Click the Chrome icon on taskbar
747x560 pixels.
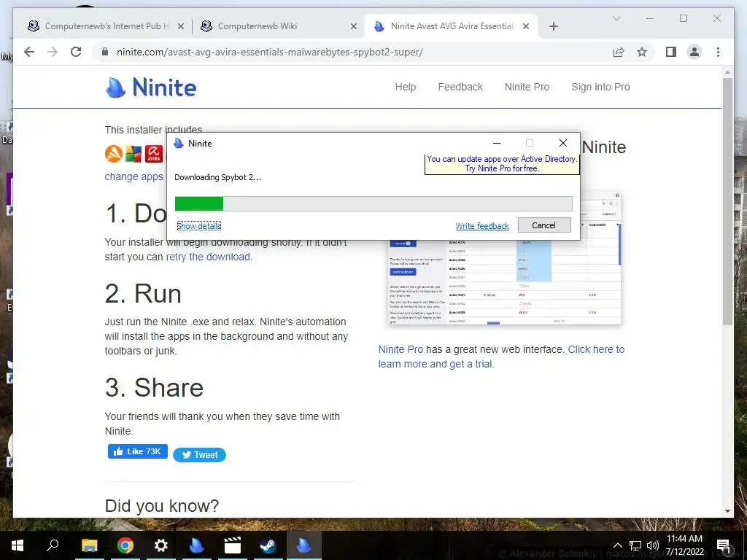[125, 545]
